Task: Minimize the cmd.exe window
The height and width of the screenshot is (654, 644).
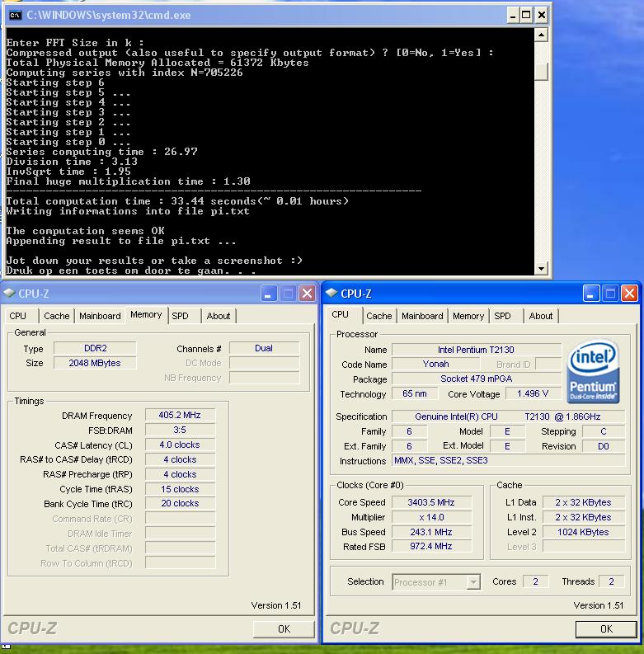Action: tap(513, 16)
